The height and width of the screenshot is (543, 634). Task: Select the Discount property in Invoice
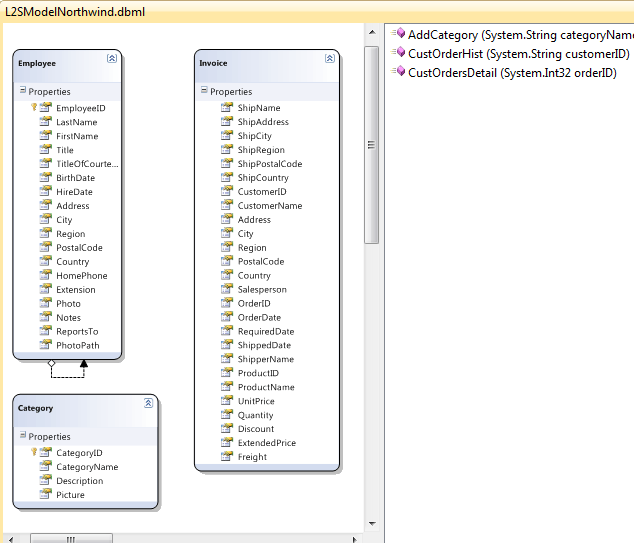tap(256, 429)
